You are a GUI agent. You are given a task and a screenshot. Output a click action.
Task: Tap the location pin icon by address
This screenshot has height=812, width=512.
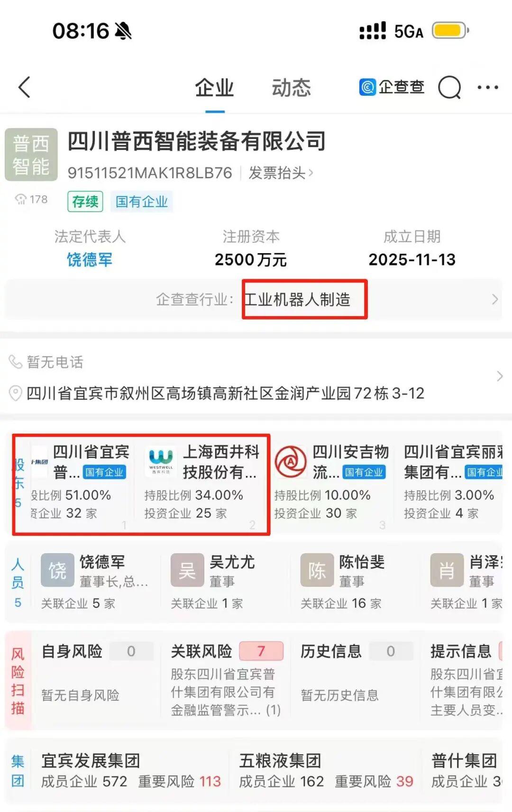(x=16, y=393)
